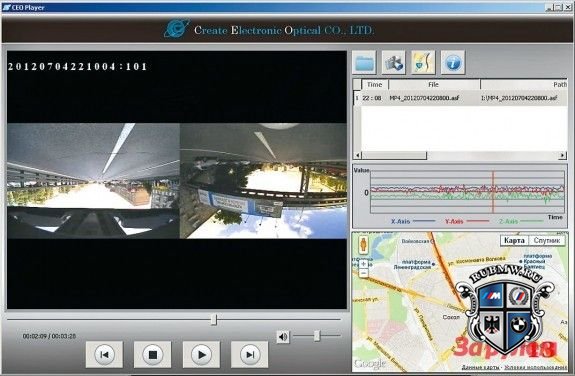
Task: Click the camera snapshot export icon
Action: pyautogui.click(x=393, y=62)
